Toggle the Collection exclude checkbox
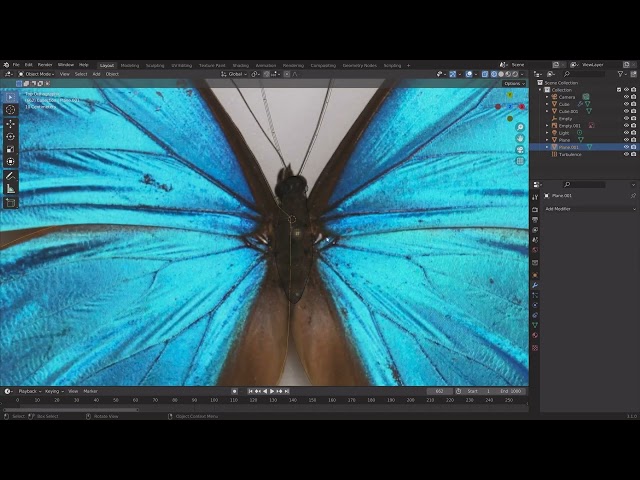The width and height of the screenshot is (640, 480). 619,90
